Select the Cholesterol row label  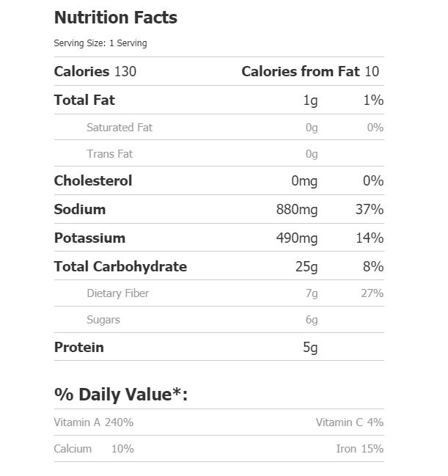pyautogui.click(x=93, y=180)
